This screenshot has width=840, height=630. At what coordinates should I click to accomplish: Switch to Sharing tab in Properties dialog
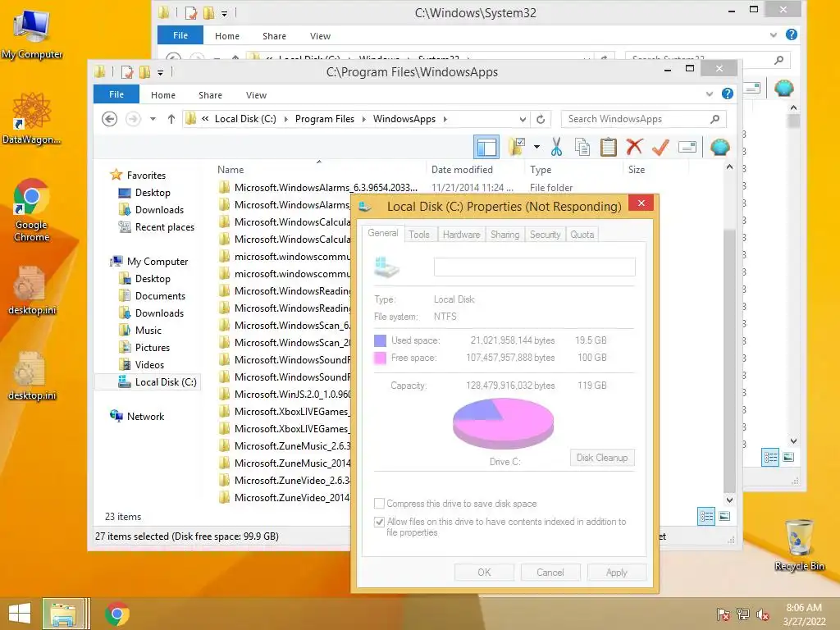click(504, 235)
